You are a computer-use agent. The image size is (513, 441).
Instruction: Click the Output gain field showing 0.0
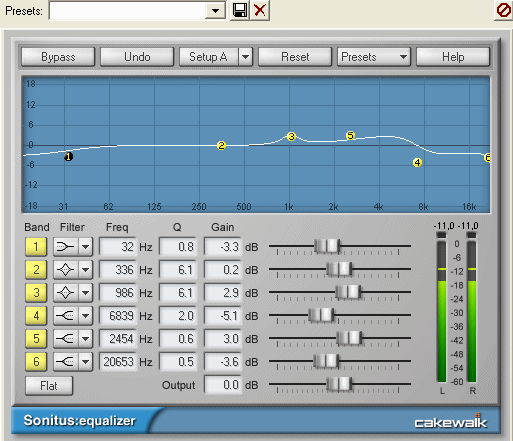(223, 385)
